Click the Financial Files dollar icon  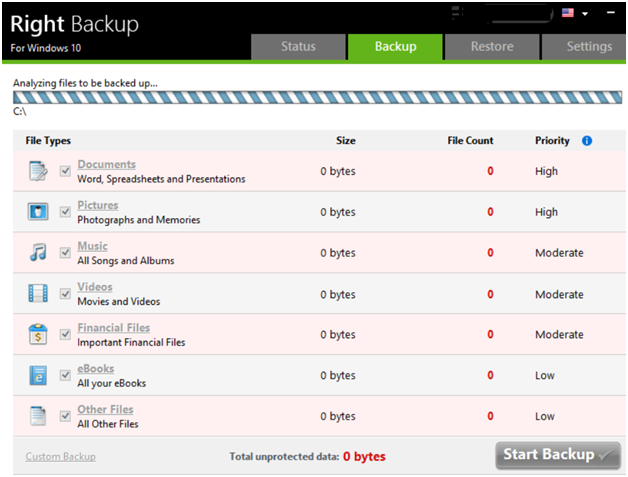(x=38, y=334)
